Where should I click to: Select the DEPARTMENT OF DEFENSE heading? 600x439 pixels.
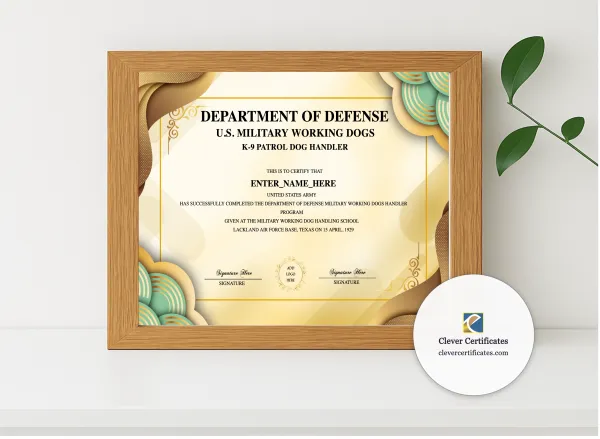coord(295,116)
